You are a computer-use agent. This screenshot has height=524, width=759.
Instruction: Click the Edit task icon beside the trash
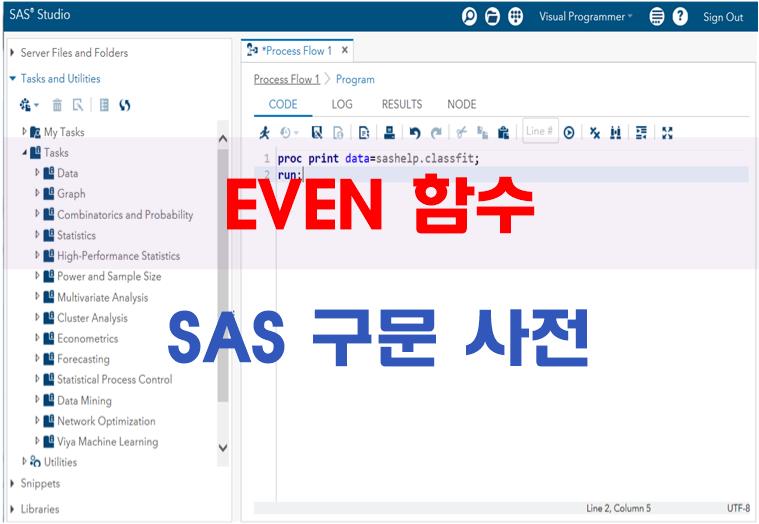(x=78, y=105)
